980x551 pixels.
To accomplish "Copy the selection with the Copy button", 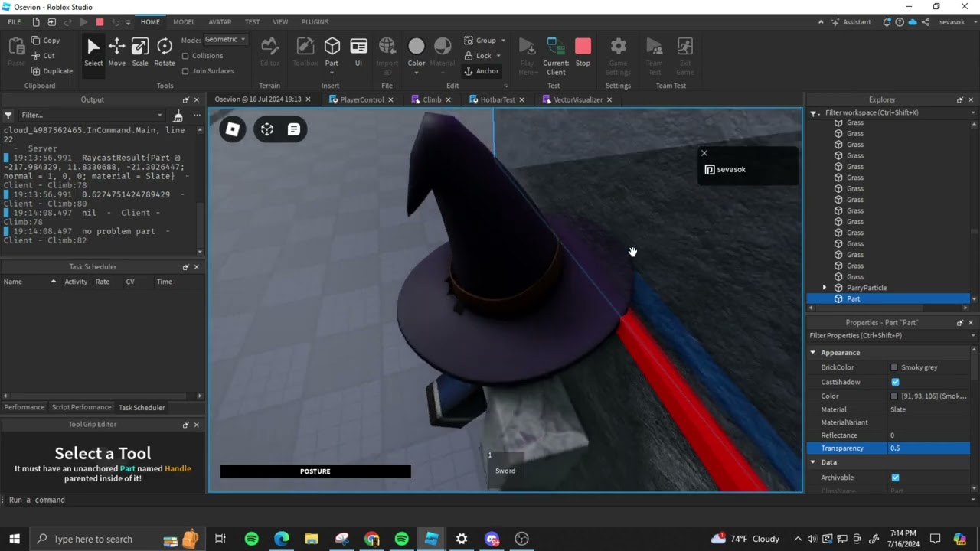I will [45, 41].
